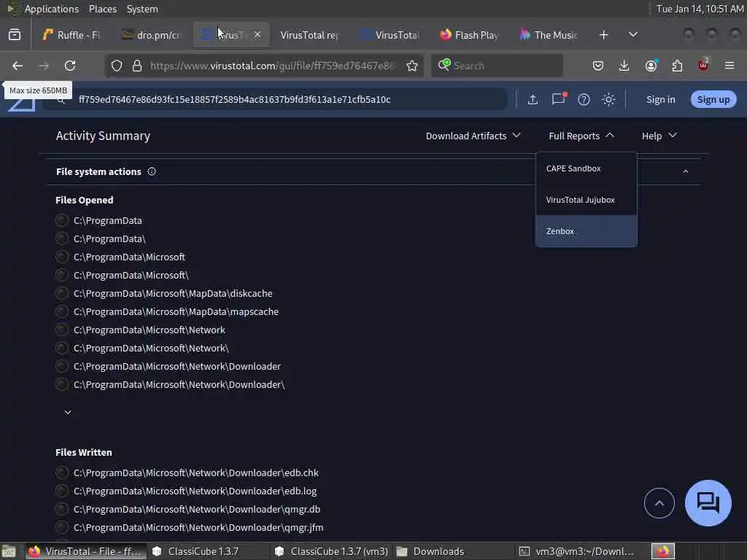Open Firefox View icon at tab bar start

[x=15, y=35]
